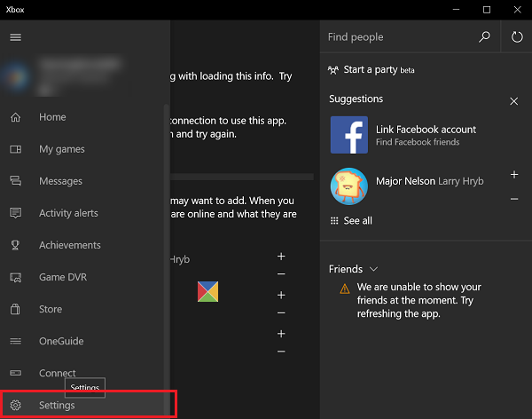Viewport: 532px width, 419px height.
Task: Open Game DVR section
Action: 63,277
